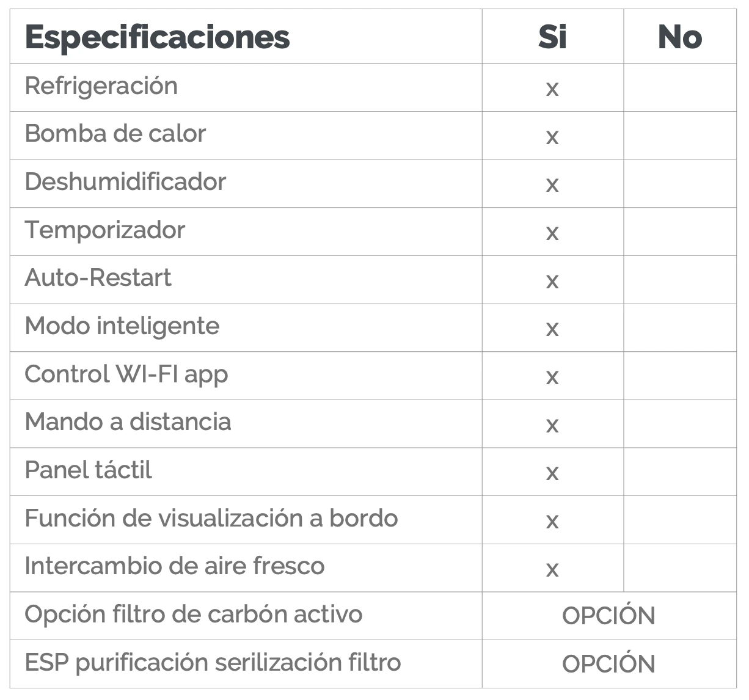Select the Opción filtro de carbón activo label

194,614
